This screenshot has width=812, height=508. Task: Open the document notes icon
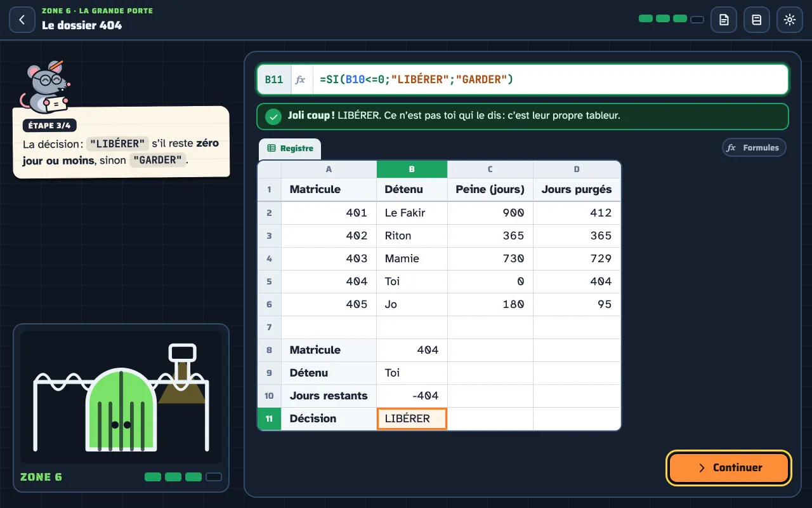click(x=724, y=20)
